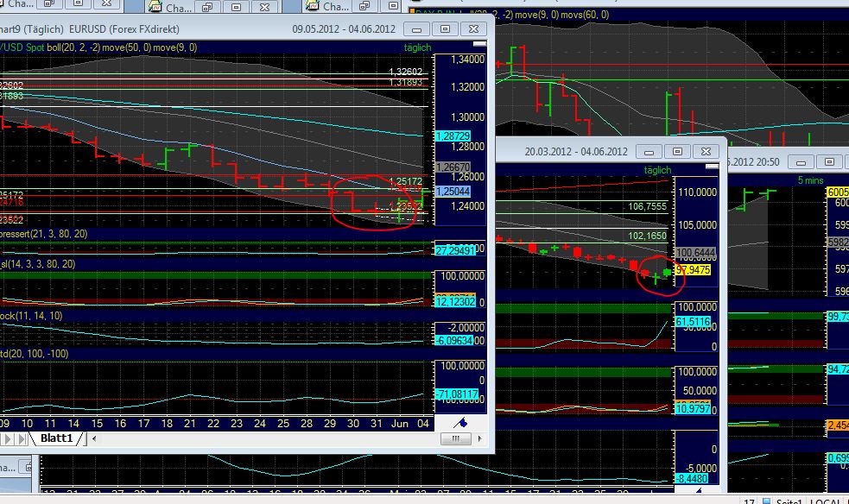Click the 1,28729 cyan price marker
Screen dimensions: 849x504
click(453, 136)
